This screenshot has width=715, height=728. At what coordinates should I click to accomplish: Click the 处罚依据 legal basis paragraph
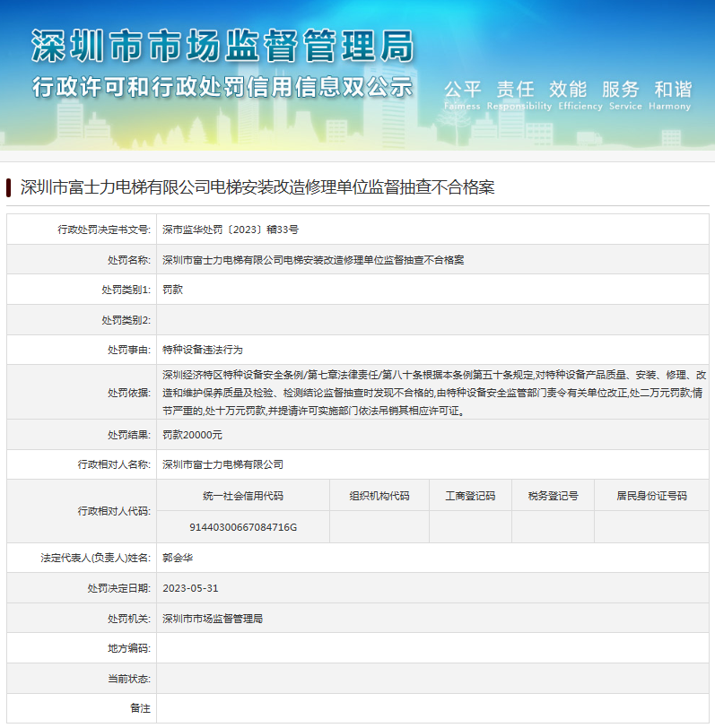coord(434,393)
